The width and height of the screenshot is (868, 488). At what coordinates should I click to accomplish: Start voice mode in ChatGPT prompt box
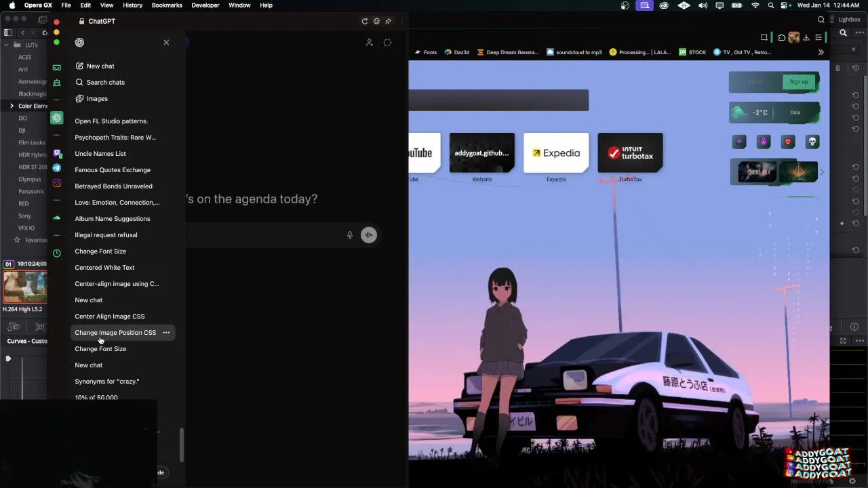369,235
